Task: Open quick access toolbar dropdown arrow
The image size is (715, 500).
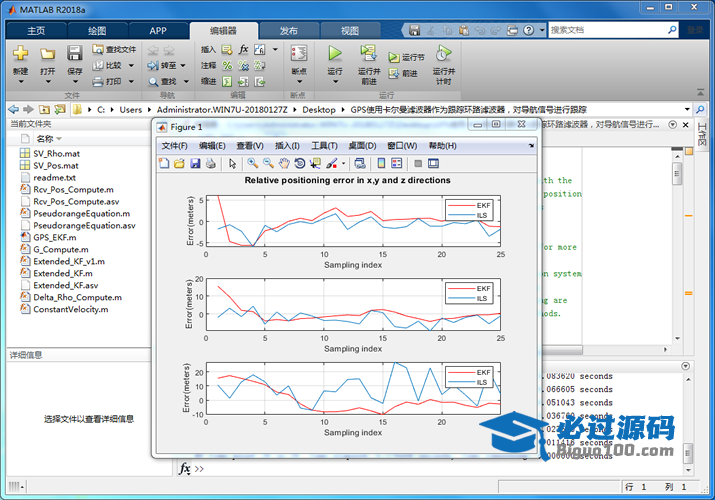Action: 542,30
